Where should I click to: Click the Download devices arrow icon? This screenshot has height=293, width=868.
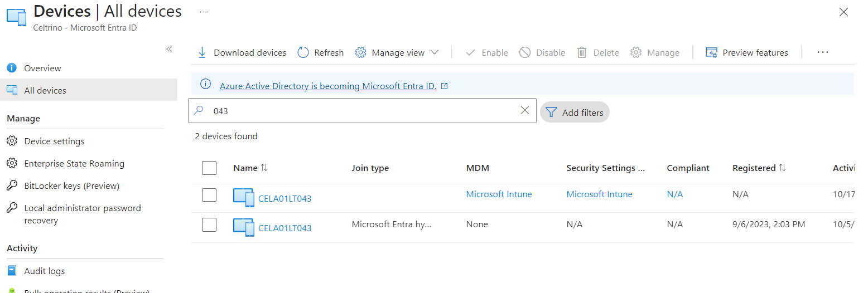pyautogui.click(x=202, y=52)
